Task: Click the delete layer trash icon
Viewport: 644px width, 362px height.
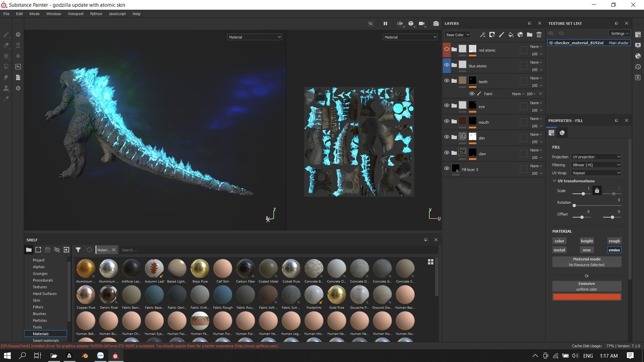Action: click(539, 35)
